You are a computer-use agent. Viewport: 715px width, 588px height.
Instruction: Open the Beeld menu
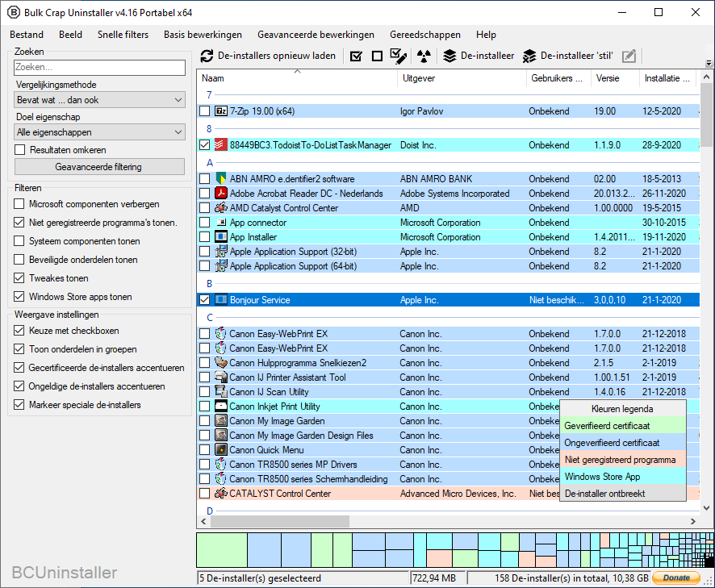point(71,35)
